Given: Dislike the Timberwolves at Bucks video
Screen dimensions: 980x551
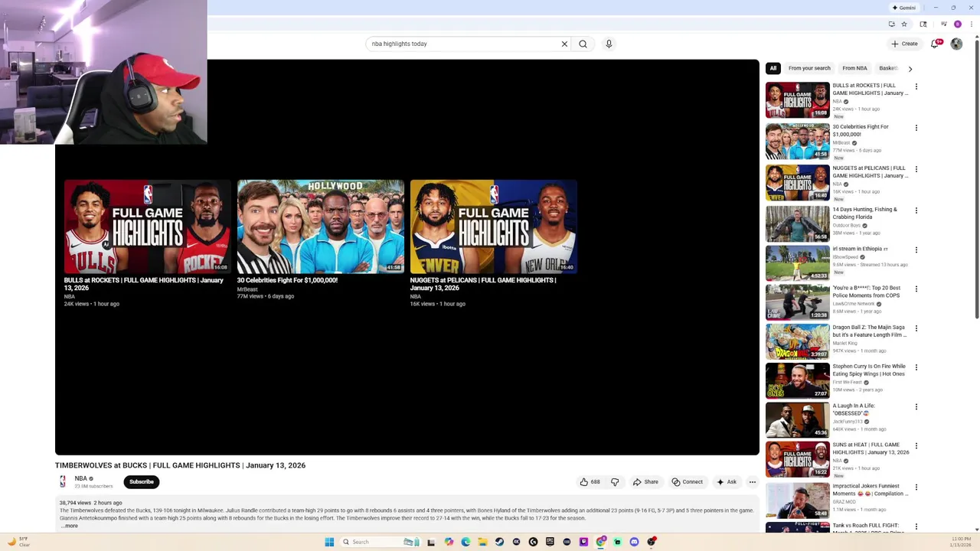Looking at the screenshot, I should tap(615, 482).
